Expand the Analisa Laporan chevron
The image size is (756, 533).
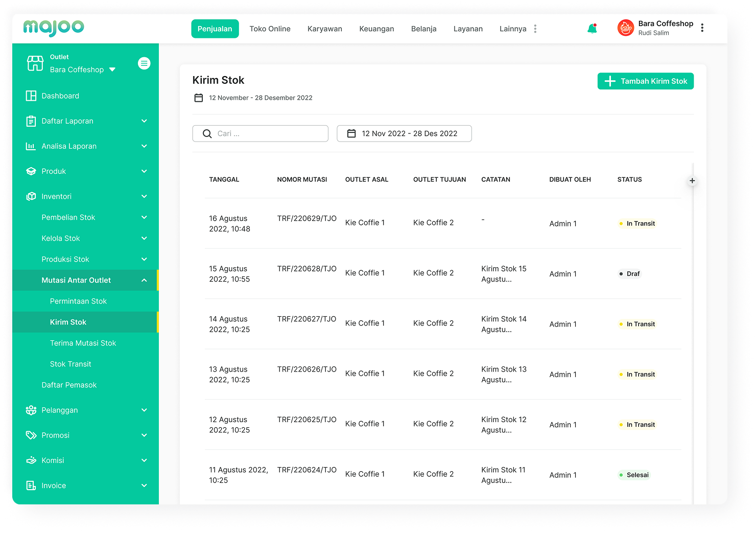[144, 146]
